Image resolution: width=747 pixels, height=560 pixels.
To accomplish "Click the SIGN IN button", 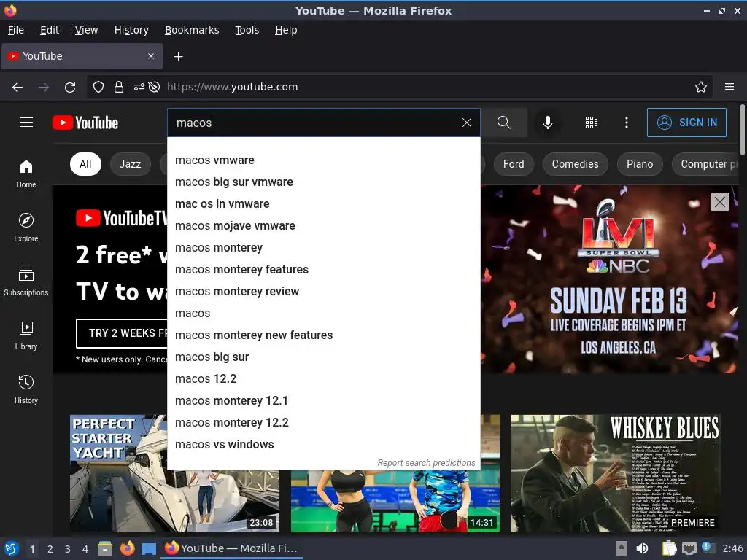I will point(686,122).
